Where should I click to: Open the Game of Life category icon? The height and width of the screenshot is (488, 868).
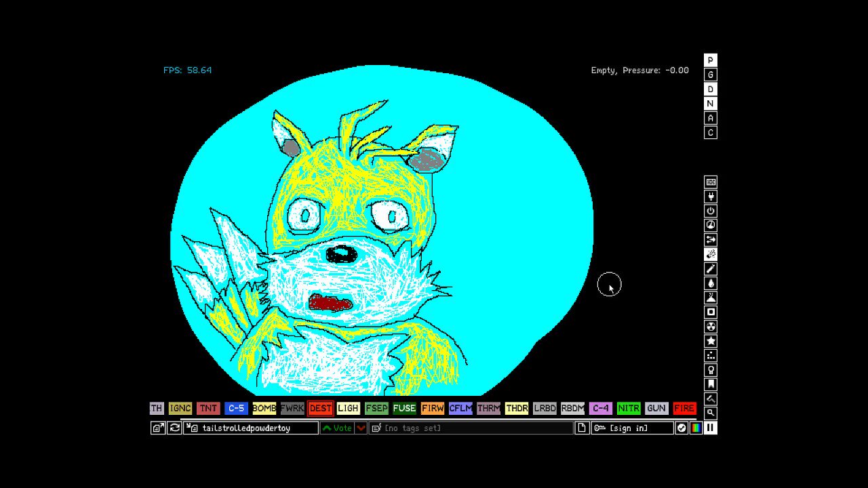711,355
